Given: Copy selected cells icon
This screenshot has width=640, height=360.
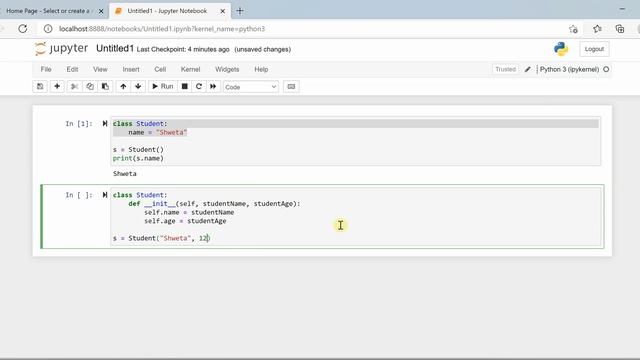Looking at the screenshot, I should (x=90, y=87).
